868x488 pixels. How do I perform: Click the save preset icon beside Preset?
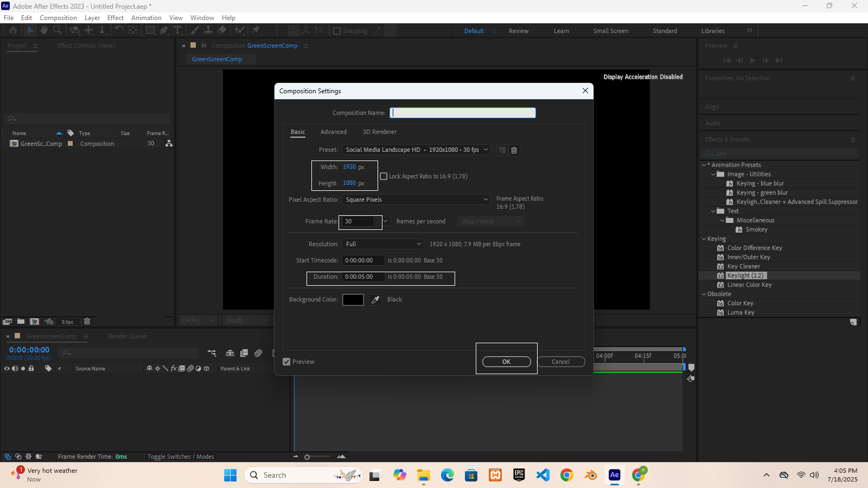[502, 150]
